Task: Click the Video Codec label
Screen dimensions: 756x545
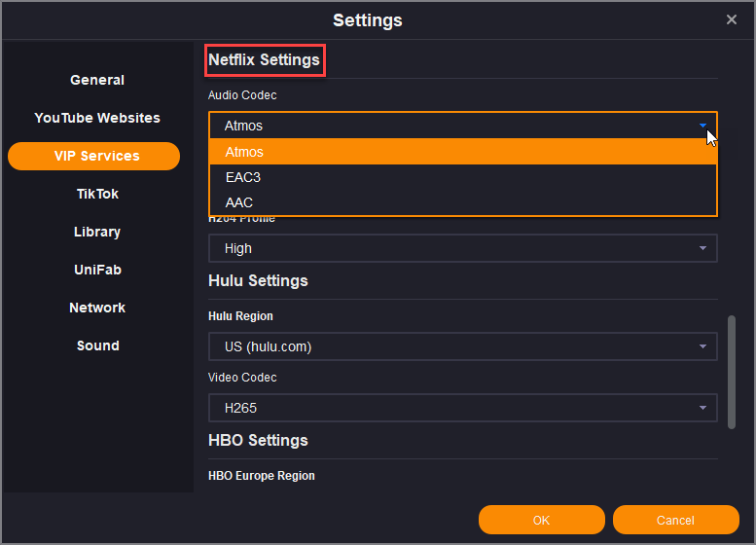Action: 242,378
